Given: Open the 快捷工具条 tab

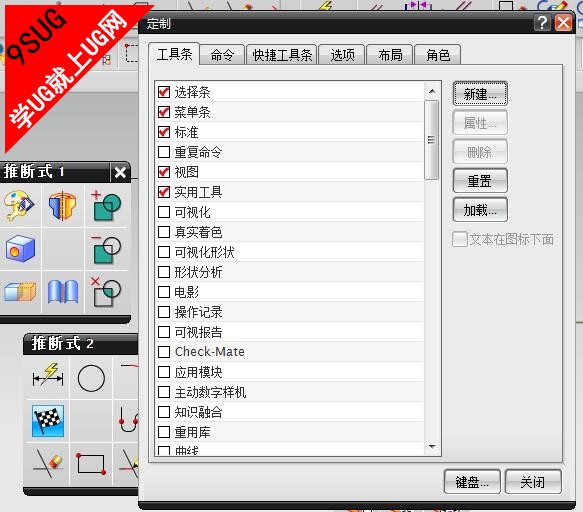Looking at the screenshot, I should (x=282, y=55).
